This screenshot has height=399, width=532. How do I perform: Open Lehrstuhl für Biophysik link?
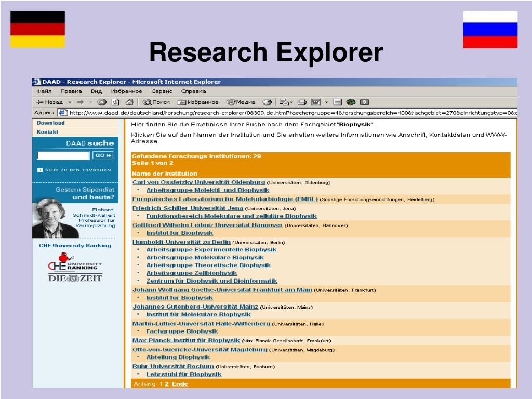(183, 374)
